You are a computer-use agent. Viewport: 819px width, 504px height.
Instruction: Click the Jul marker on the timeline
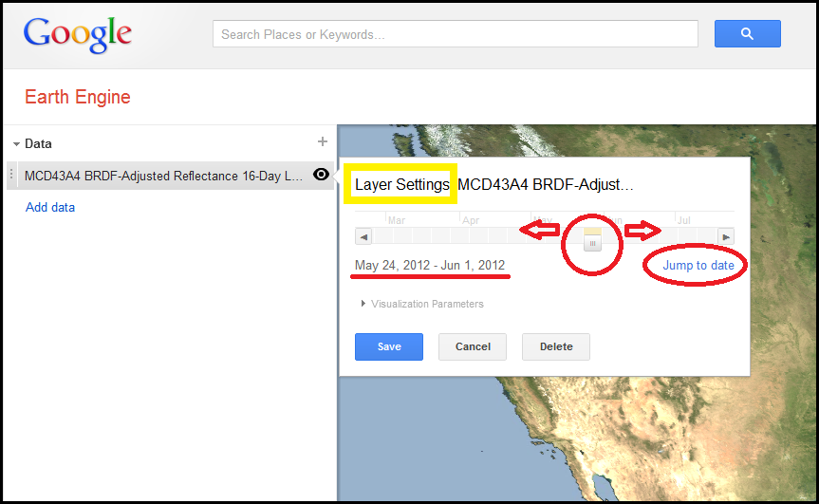(x=683, y=220)
